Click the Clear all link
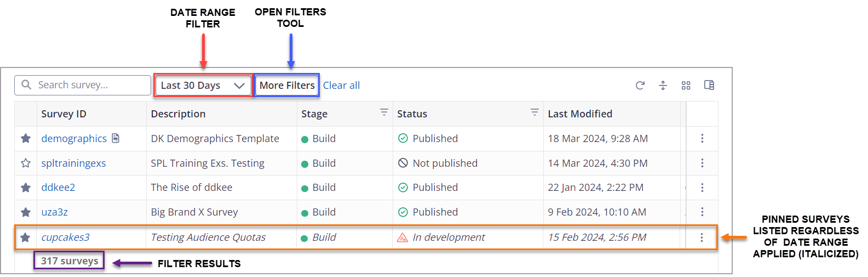The image size is (868, 277). click(341, 85)
